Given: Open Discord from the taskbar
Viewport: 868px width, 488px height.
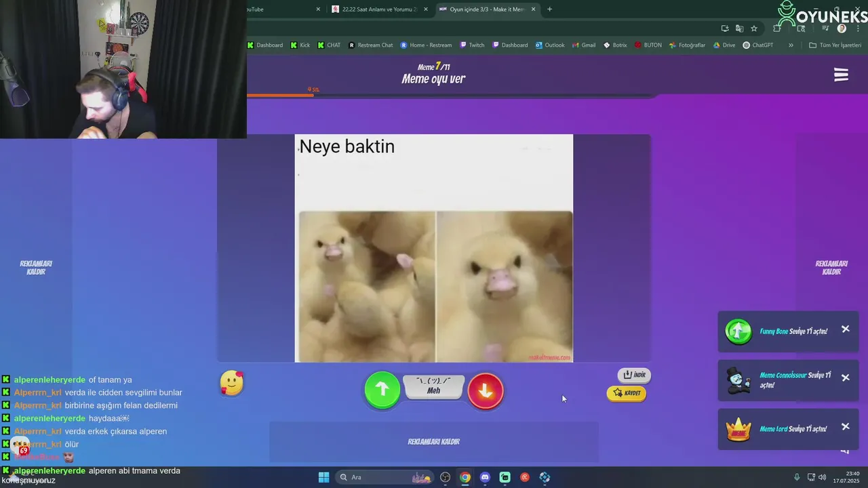Looking at the screenshot, I should (485, 477).
